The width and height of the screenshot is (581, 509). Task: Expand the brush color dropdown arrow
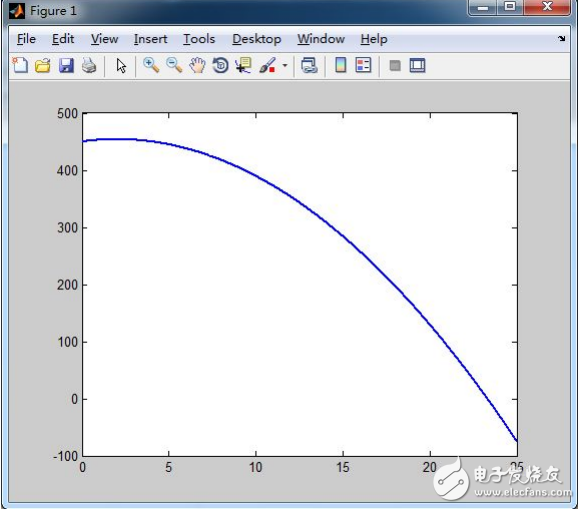point(285,66)
